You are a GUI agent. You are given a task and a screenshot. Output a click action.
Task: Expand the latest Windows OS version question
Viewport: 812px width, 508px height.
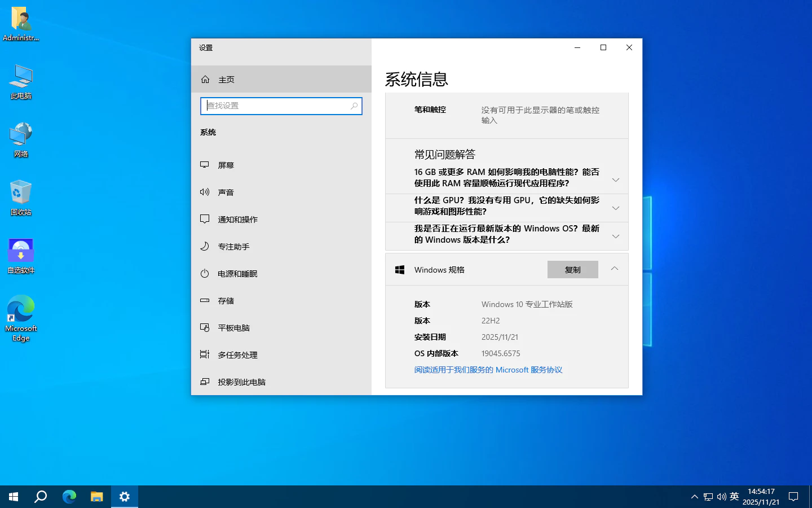pos(615,237)
